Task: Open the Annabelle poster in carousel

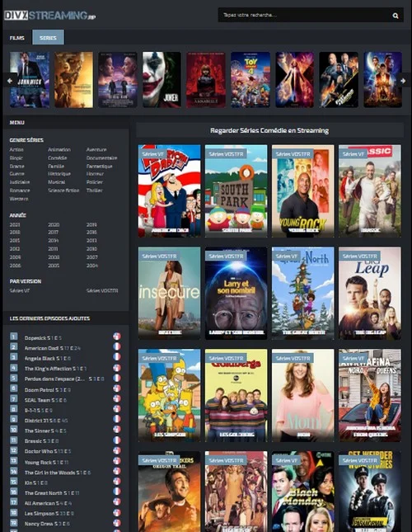Action: (206, 80)
